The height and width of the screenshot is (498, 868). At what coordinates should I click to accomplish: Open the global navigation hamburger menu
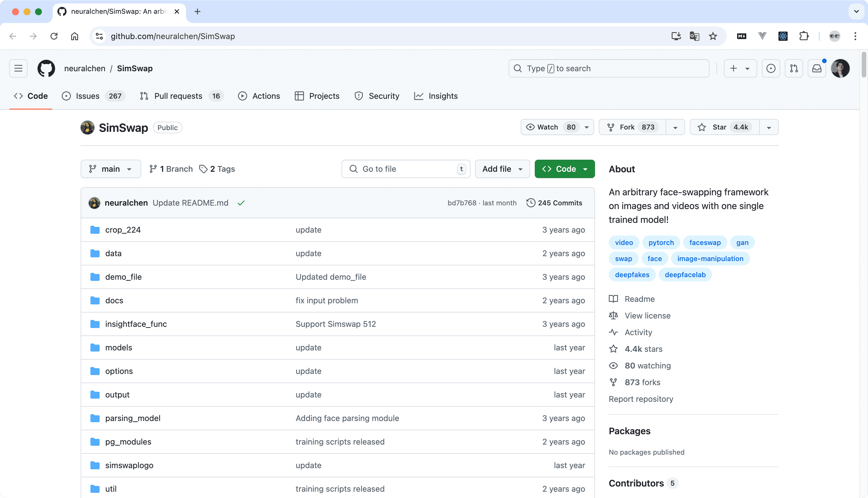point(18,68)
